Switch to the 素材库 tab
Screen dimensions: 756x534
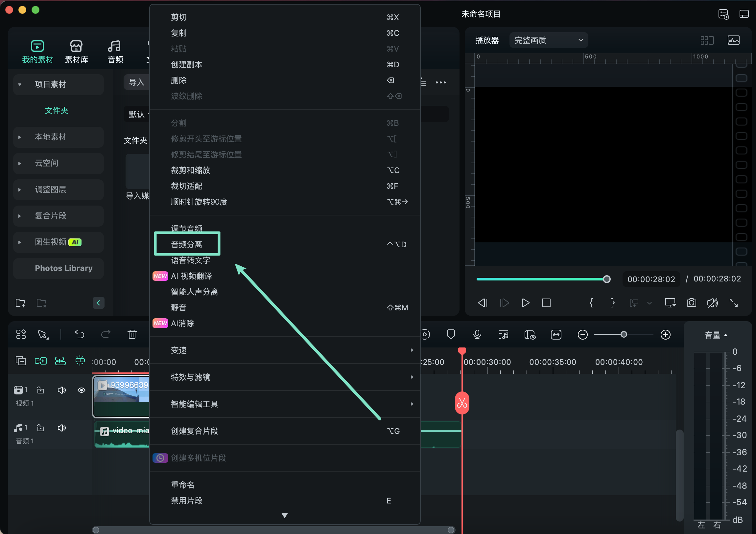76,51
